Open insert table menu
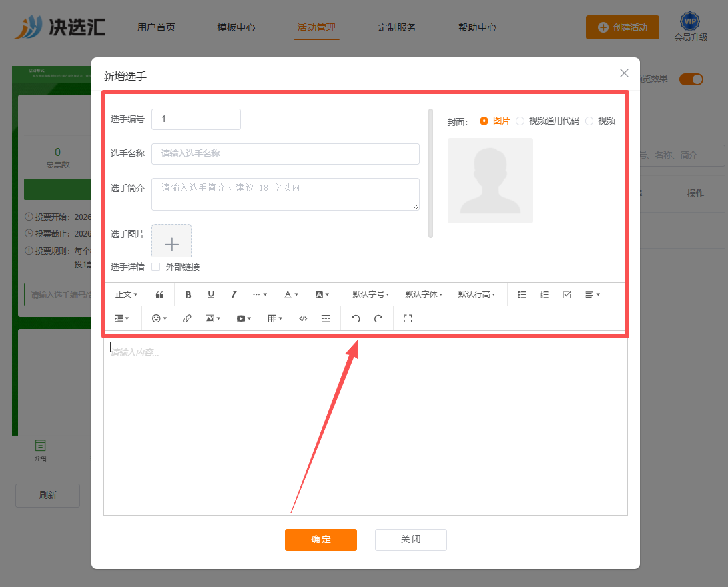Image resolution: width=728 pixels, height=587 pixels. [275, 318]
